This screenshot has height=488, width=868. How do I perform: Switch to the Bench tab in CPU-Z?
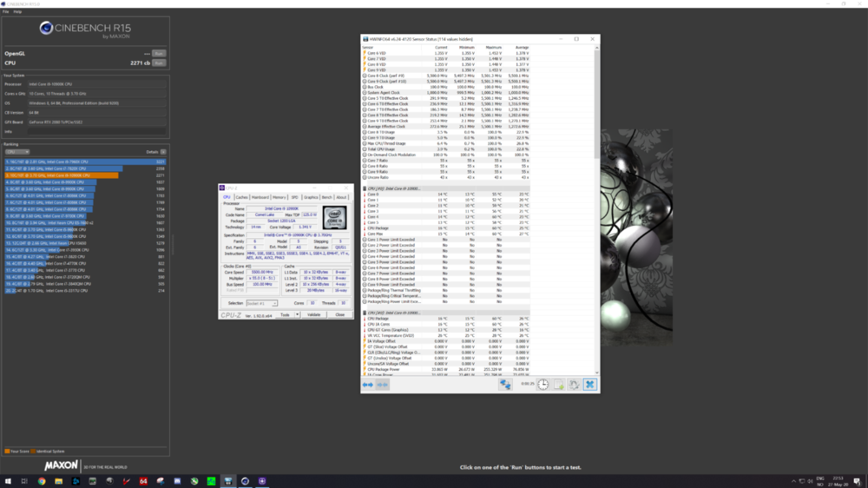pos(326,197)
